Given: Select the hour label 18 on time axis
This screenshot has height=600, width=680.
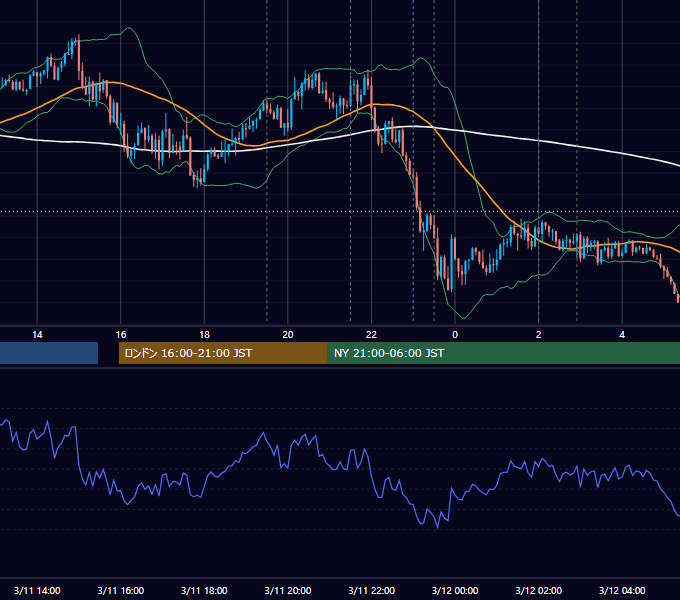Looking at the screenshot, I should pyautogui.click(x=204, y=335).
